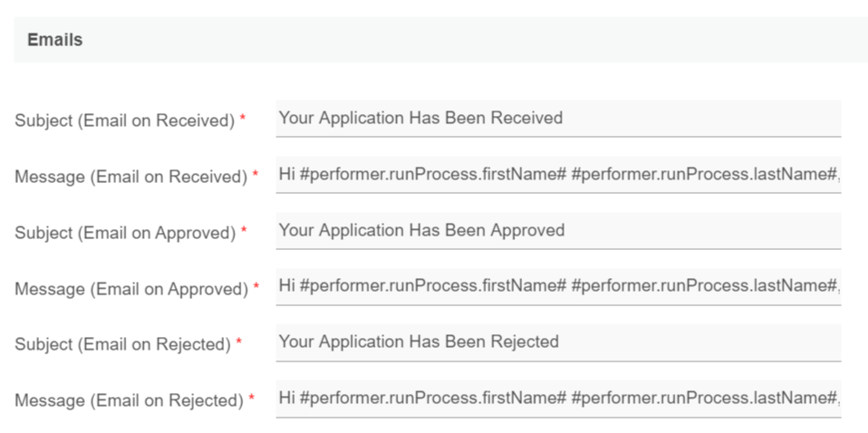Viewport: 868px width, 433px height.
Task: Click the red asterisk beside Message (Email on Approved)
Action: coord(256,287)
